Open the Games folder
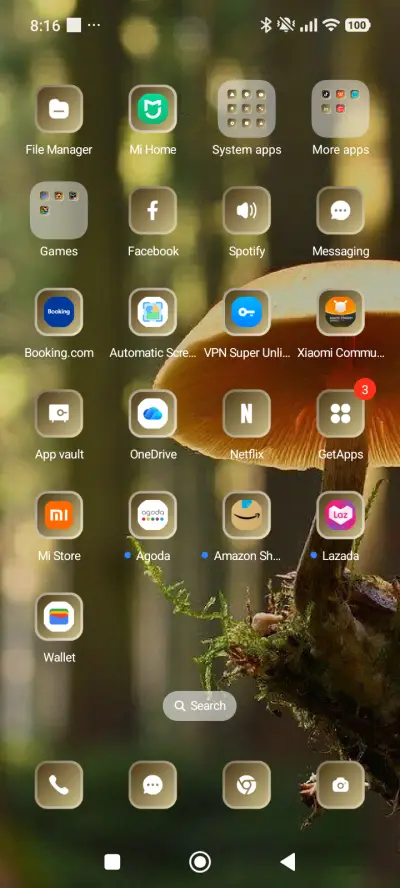400x888 pixels. click(x=59, y=210)
